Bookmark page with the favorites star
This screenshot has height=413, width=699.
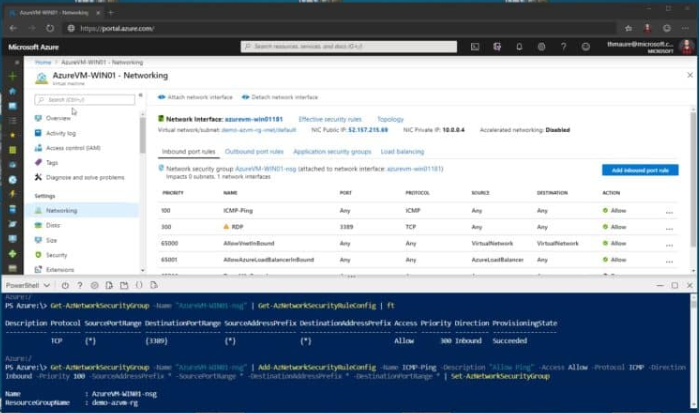pos(628,28)
